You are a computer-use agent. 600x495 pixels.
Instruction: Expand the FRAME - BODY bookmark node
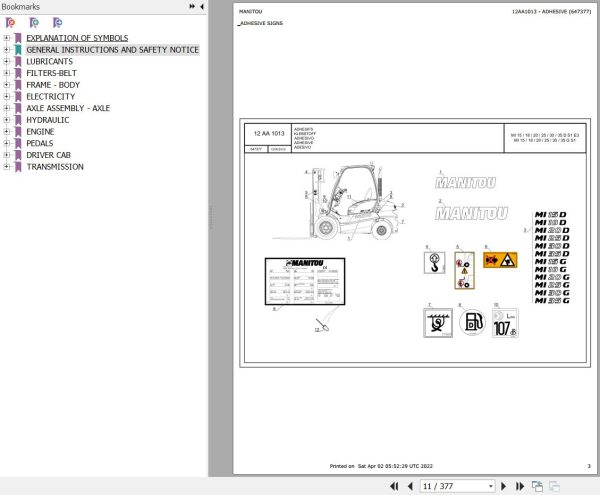click(6, 85)
